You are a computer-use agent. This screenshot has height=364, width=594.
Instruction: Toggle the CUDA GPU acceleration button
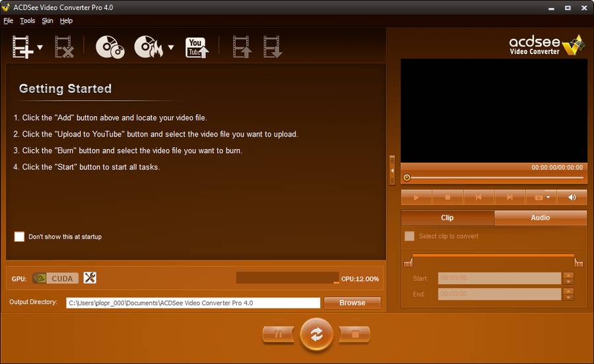(55, 278)
